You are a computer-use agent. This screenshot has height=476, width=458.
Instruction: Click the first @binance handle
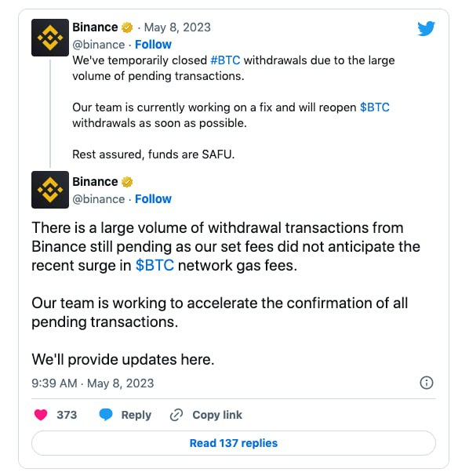[98, 45]
